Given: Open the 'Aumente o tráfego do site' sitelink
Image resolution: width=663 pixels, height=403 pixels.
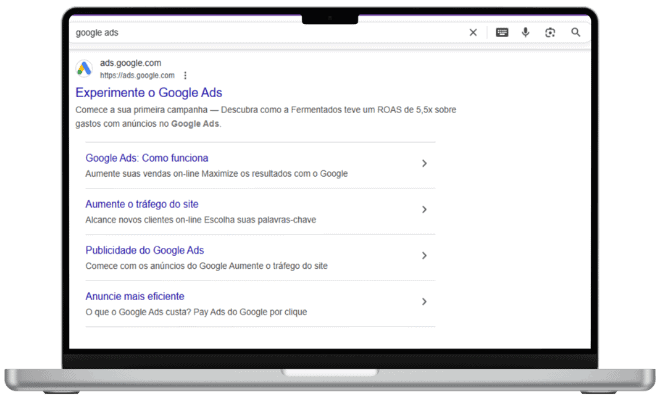Looking at the screenshot, I should pyautogui.click(x=142, y=204).
